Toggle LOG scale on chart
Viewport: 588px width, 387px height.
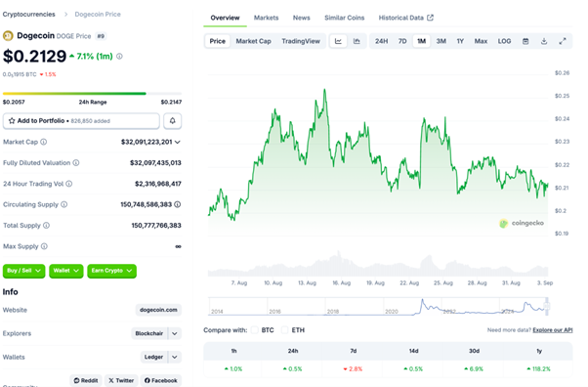504,41
